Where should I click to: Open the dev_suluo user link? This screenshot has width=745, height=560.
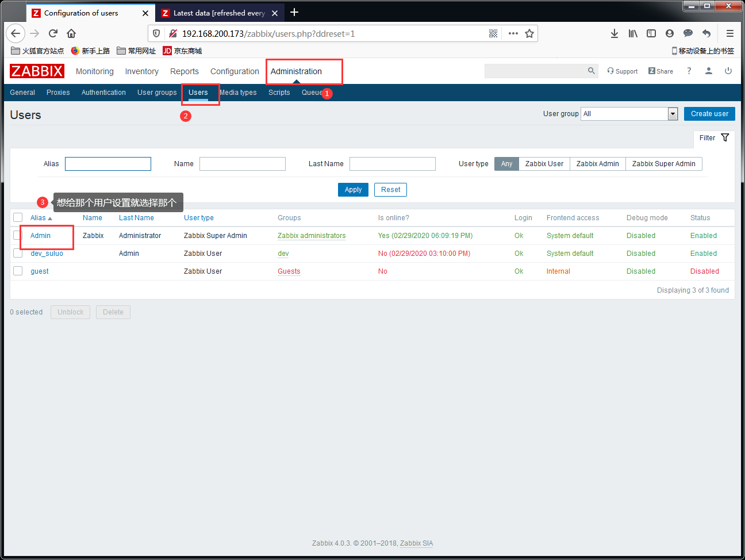click(47, 254)
